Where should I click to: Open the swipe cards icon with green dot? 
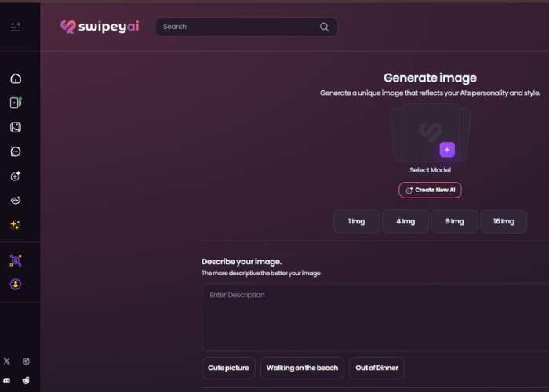pos(16,103)
